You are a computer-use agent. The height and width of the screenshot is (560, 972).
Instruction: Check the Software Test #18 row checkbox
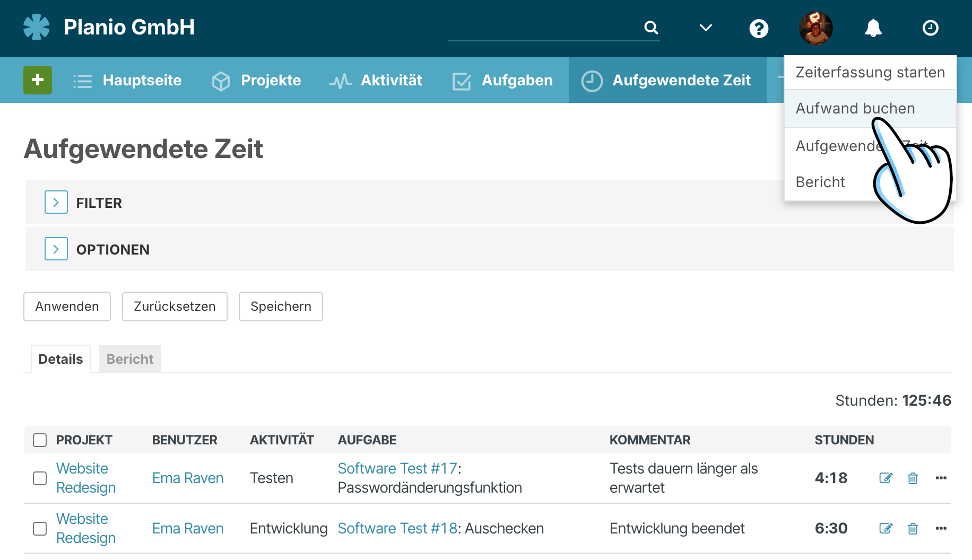pyautogui.click(x=40, y=529)
